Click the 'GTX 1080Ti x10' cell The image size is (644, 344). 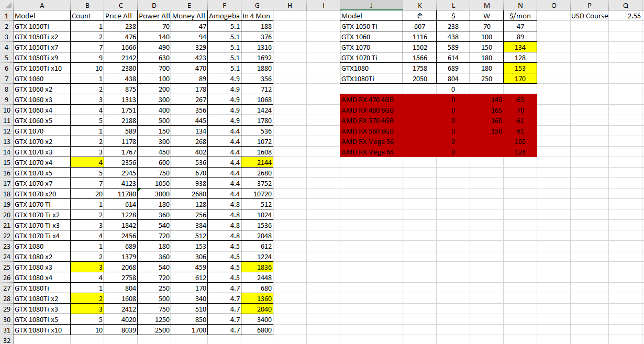[42, 330]
